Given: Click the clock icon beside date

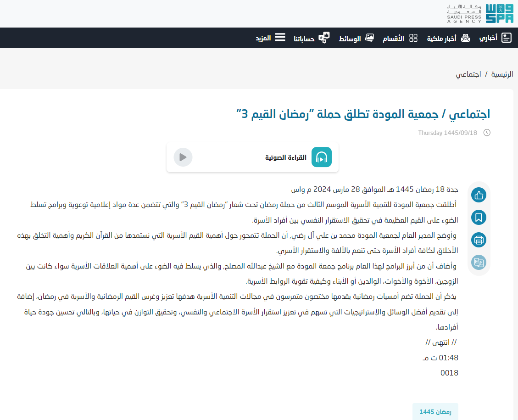Looking at the screenshot, I should pyautogui.click(x=487, y=133).
